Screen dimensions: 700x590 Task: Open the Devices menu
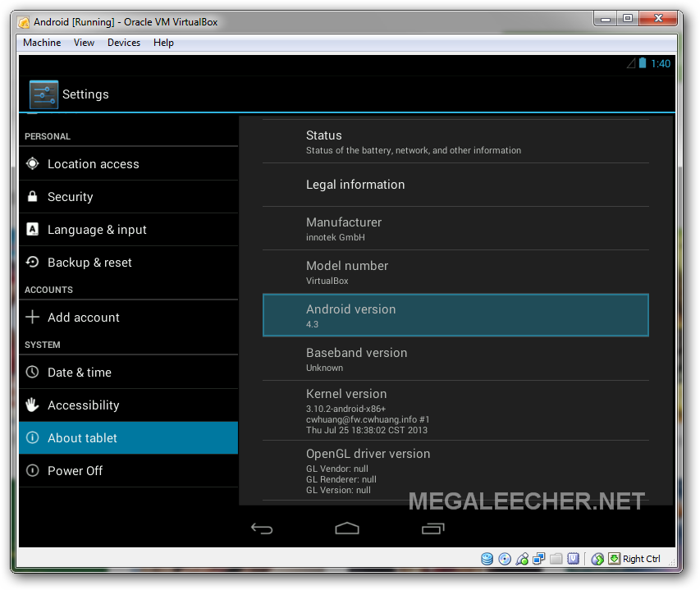coord(124,43)
